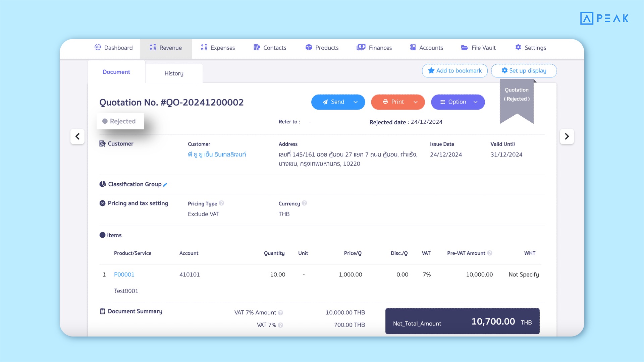This screenshot has height=362, width=644.
Task: Click Add to bookmark button
Action: coord(454,71)
